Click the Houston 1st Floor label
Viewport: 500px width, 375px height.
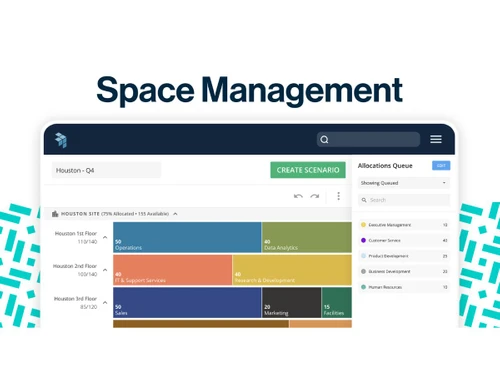point(76,233)
